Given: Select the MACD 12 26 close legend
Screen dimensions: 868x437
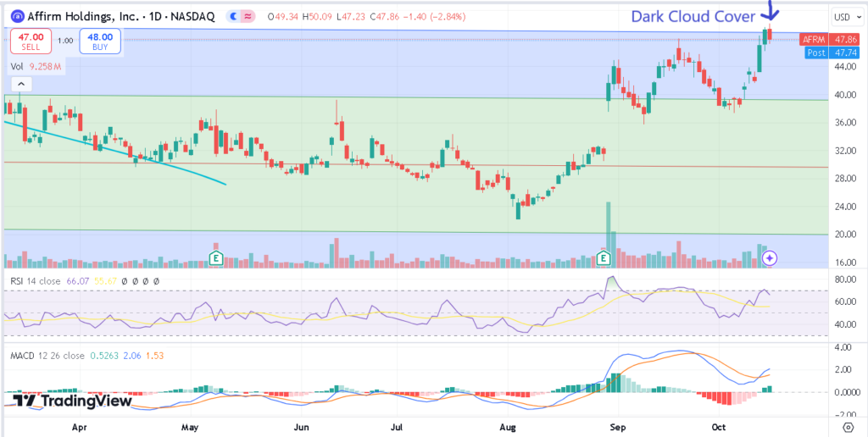Looking at the screenshot, I should point(47,355).
